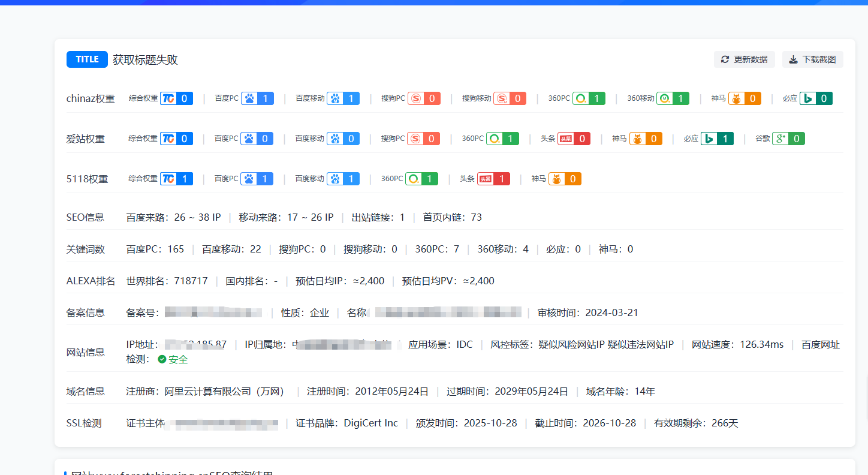Click 注册时间：2012年05月24日 text
Image resolution: width=868 pixels, height=475 pixels.
pyautogui.click(x=368, y=391)
